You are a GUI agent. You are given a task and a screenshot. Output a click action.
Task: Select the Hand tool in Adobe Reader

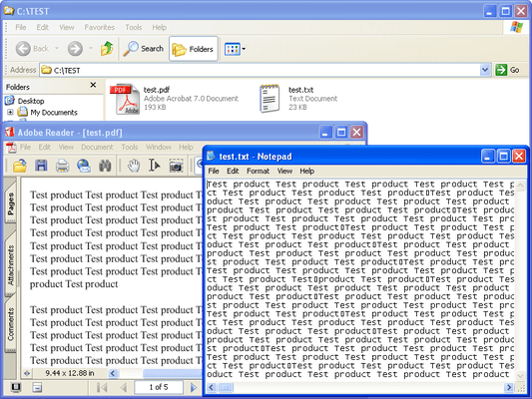(x=134, y=166)
